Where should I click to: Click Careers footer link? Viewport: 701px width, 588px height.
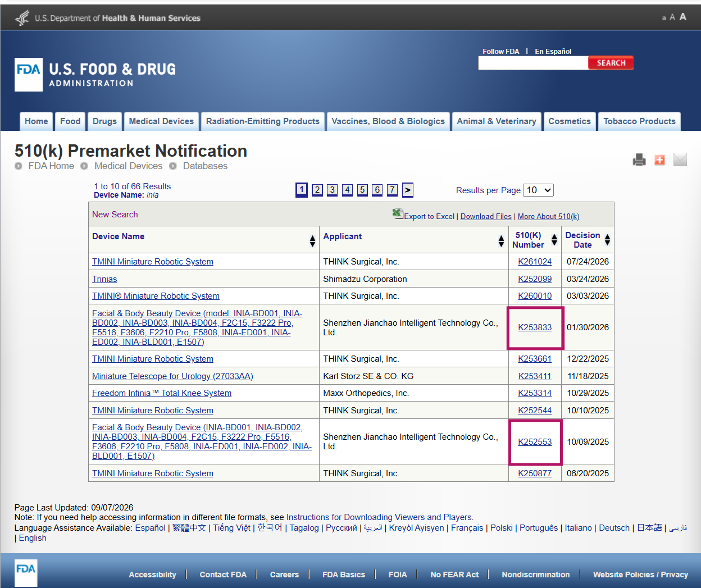[284, 575]
